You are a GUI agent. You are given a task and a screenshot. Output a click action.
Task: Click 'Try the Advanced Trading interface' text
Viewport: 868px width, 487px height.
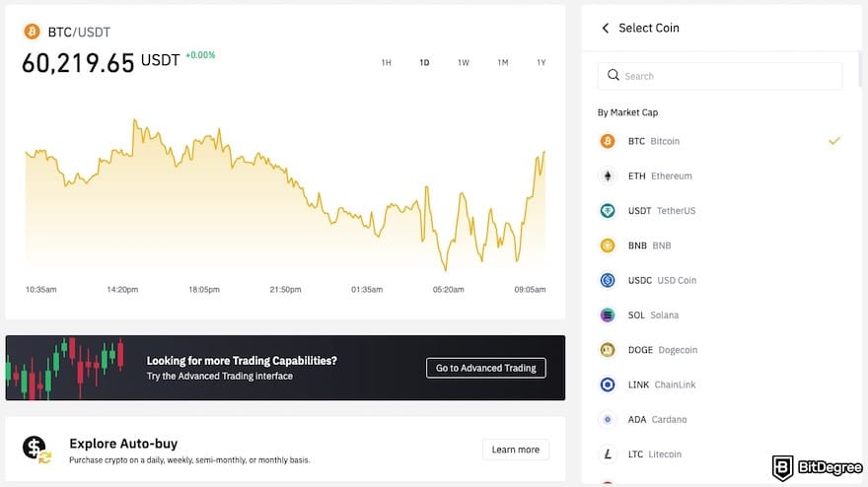click(220, 377)
